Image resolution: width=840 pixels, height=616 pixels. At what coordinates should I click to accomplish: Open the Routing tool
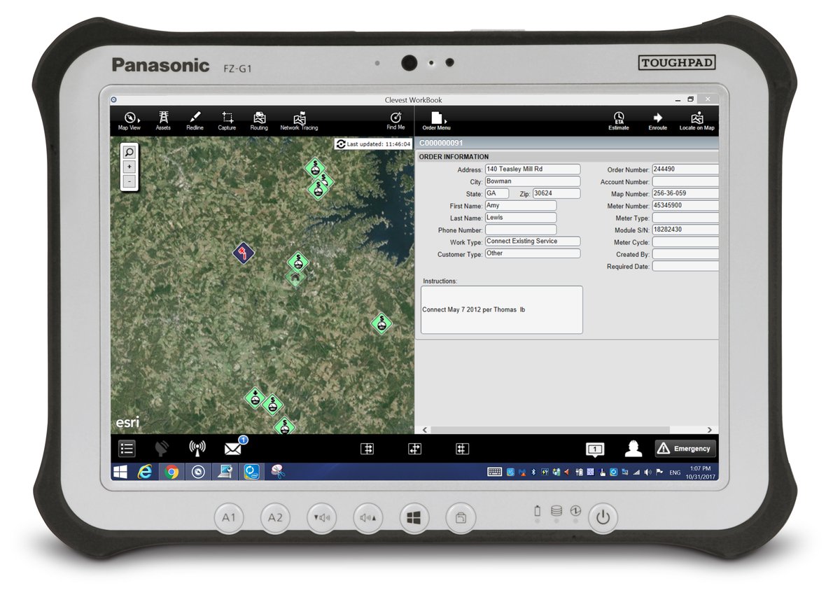tap(259, 120)
